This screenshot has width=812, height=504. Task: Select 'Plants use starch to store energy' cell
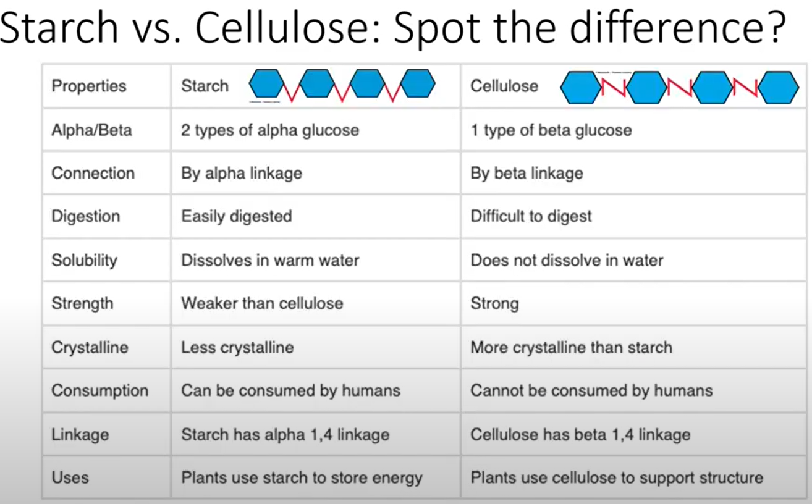316,477
